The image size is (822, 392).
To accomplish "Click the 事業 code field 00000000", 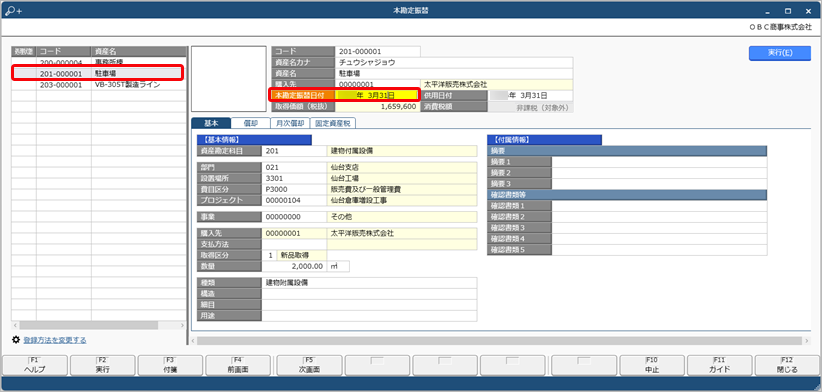I will 294,217.
